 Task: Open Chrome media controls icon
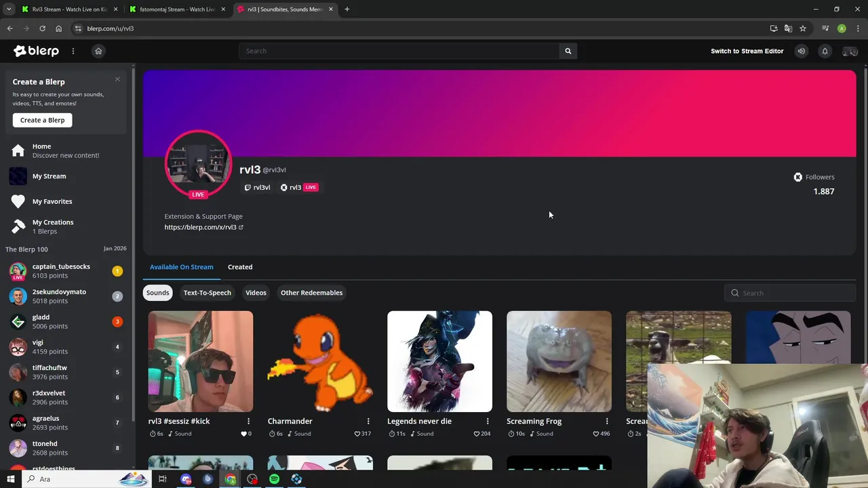[825, 28]
